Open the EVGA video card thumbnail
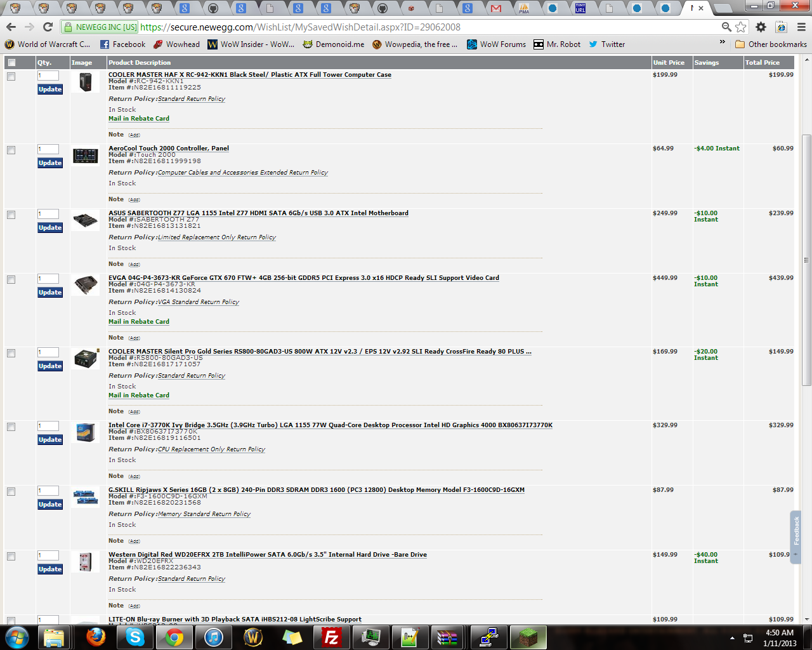 point(85,284)
